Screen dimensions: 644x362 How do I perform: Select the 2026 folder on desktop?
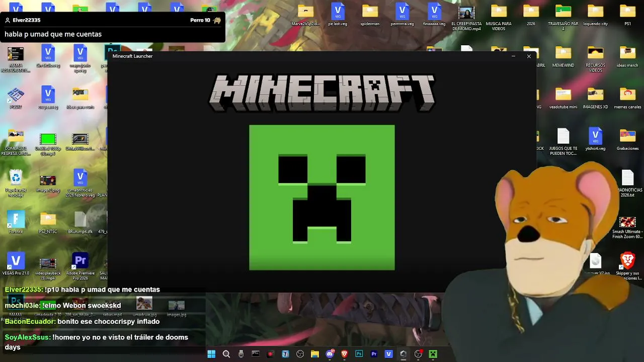pyautogui.click(x=531, y=15)
